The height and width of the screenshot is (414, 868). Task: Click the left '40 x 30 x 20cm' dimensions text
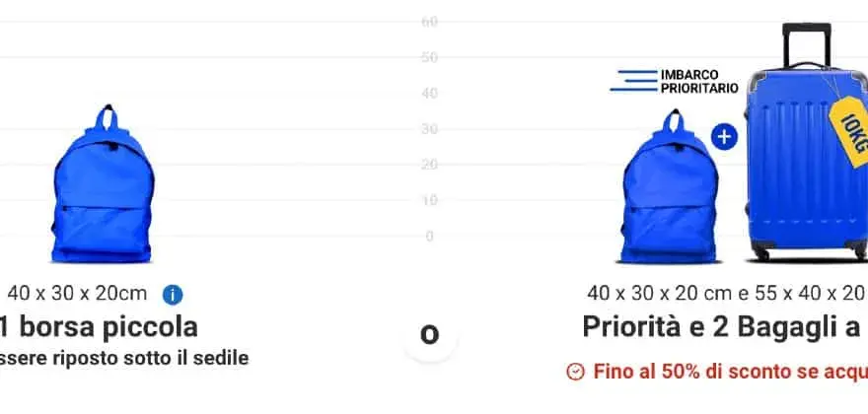(78, 294)
